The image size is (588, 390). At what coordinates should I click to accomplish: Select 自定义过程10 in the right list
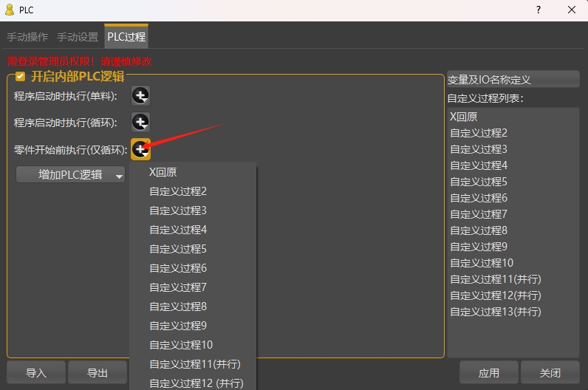click(513, 263)
